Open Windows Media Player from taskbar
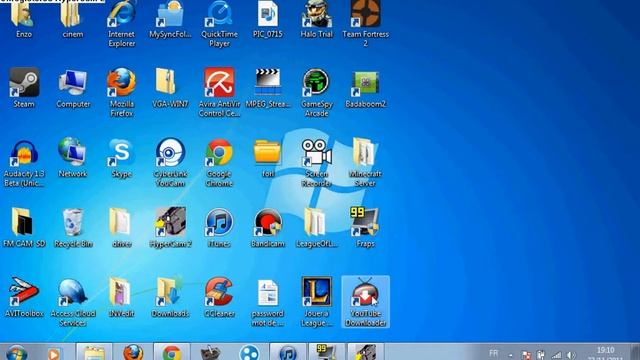The width and height of the screenshot is (640, 360). click(53, 353)
